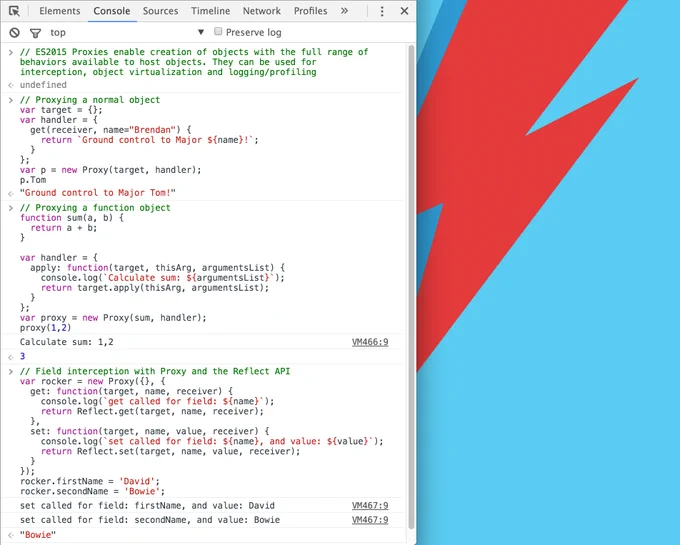Open the Elements tab
Image resolution: width=680 pixels, height=545 pixels.
pyautogui.click(x=60, y=11)
